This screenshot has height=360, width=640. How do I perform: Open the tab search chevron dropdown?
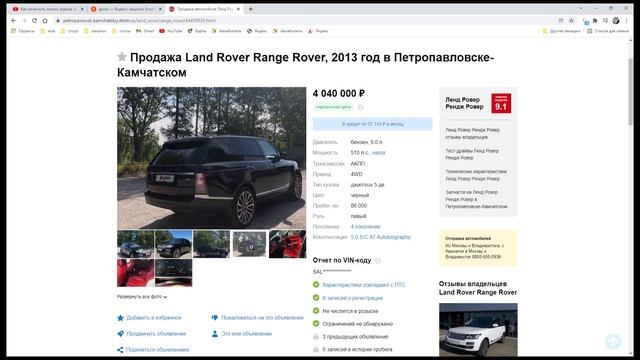click(x=580, y=9)
